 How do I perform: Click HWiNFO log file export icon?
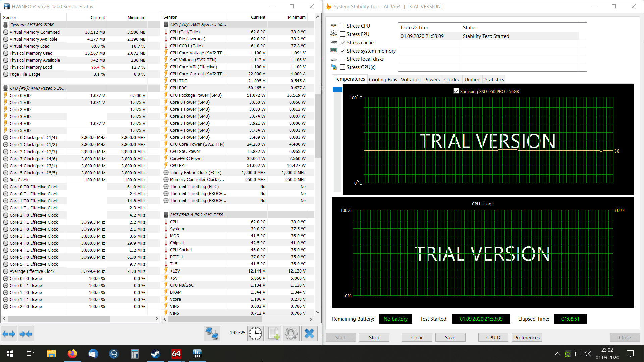[x=273, y=334]
